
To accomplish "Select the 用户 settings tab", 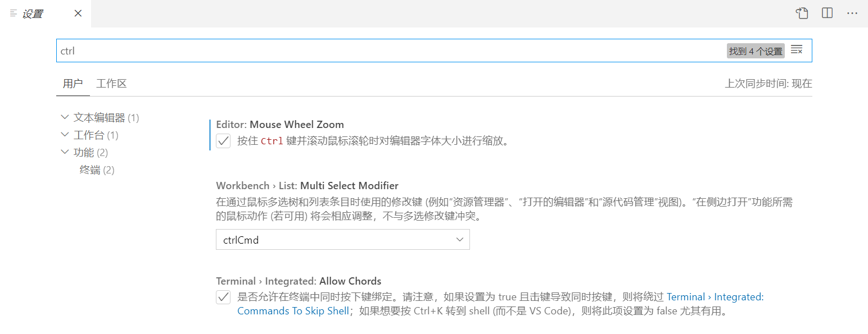I will (x=73, y=84).
